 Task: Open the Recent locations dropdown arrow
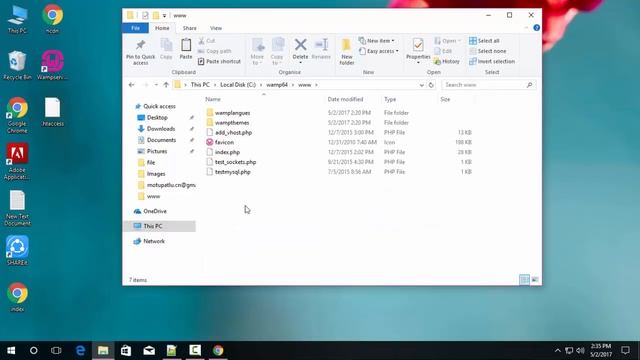coord(156,85)
